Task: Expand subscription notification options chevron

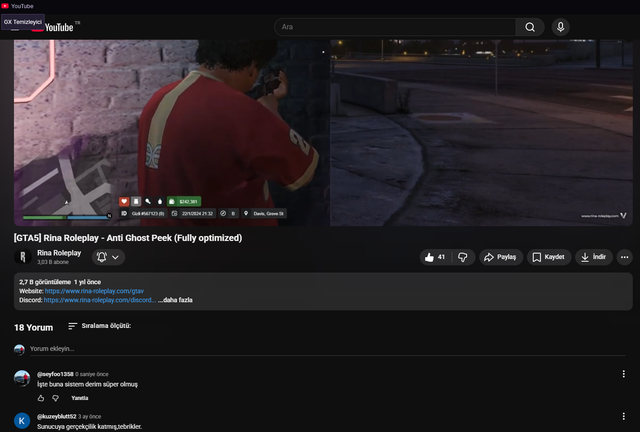Action: (116, 257)
